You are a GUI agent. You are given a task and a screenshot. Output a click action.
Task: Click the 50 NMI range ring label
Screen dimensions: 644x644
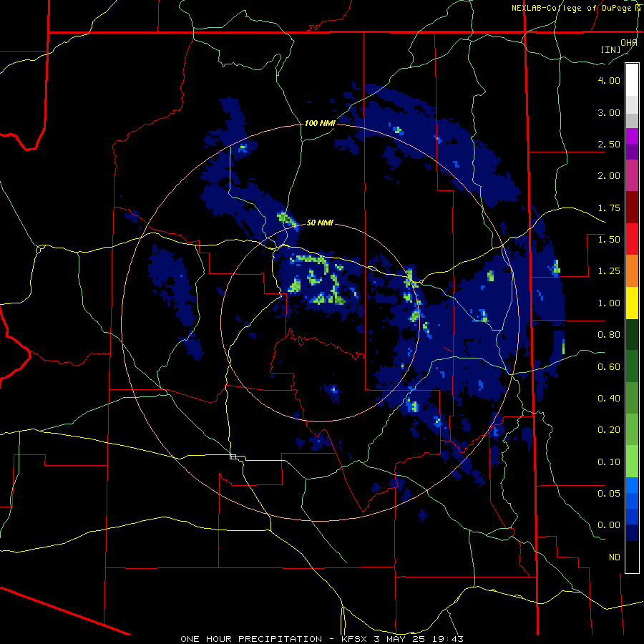coord(320,223)
